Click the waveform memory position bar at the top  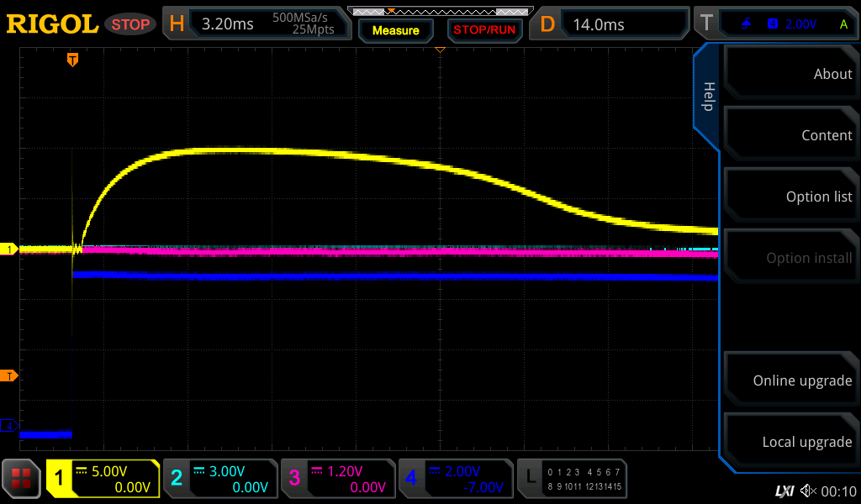click(x=439, y=12)
